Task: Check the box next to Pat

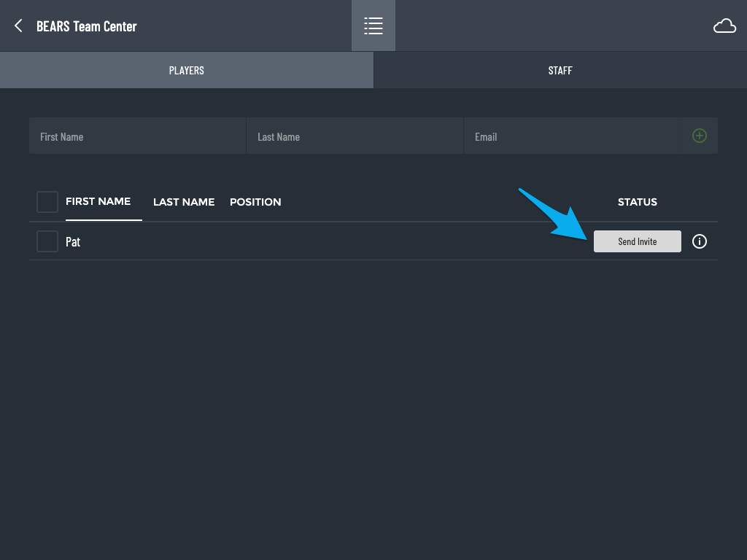Action: (x=47, y=241)
